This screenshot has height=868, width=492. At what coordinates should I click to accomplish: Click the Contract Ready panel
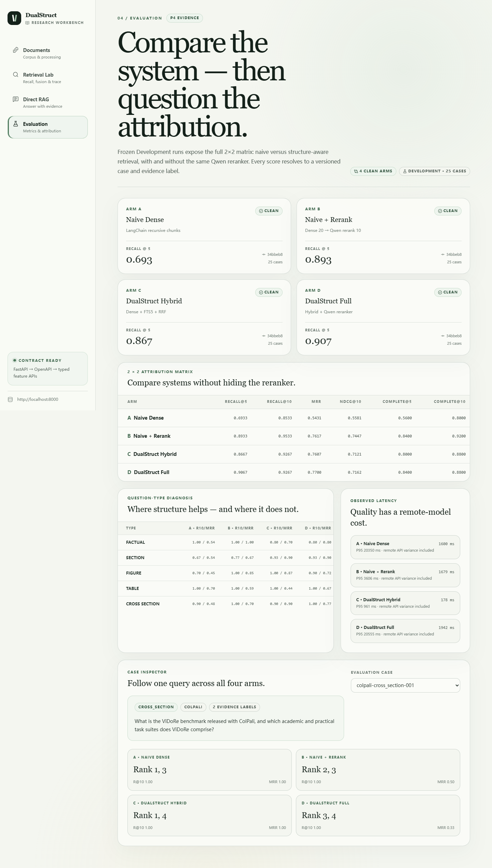point(47,369)
